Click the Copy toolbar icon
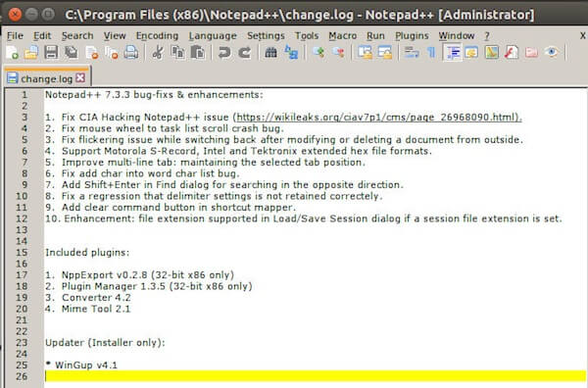The width and height of the screenshot is (588, 388). [177, 53]
